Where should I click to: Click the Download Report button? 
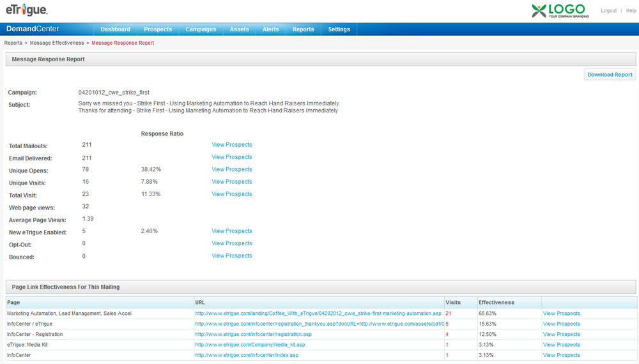[x=610, y=75]
